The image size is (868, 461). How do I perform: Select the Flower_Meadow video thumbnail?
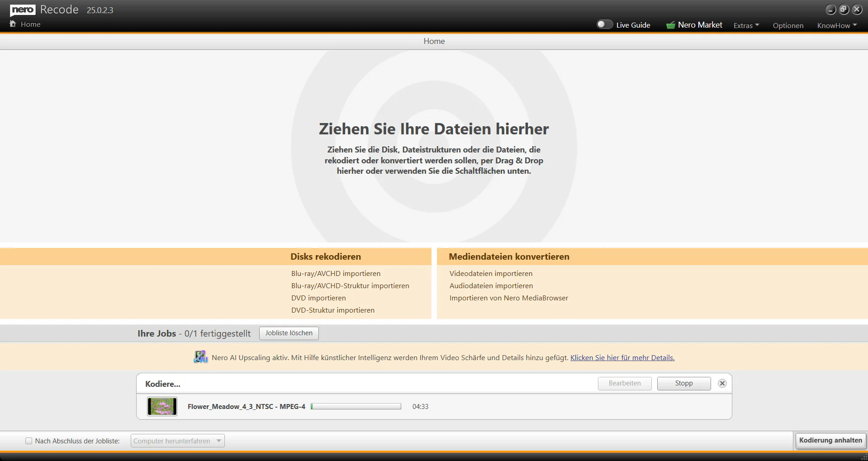coord(162,406)
